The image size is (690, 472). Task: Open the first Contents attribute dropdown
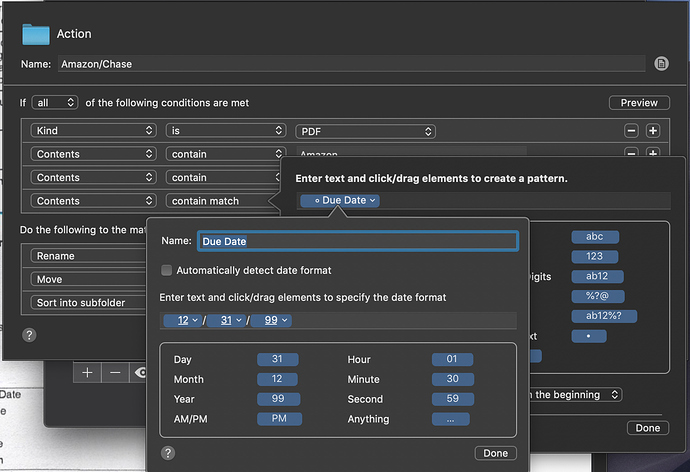(93, 154)
